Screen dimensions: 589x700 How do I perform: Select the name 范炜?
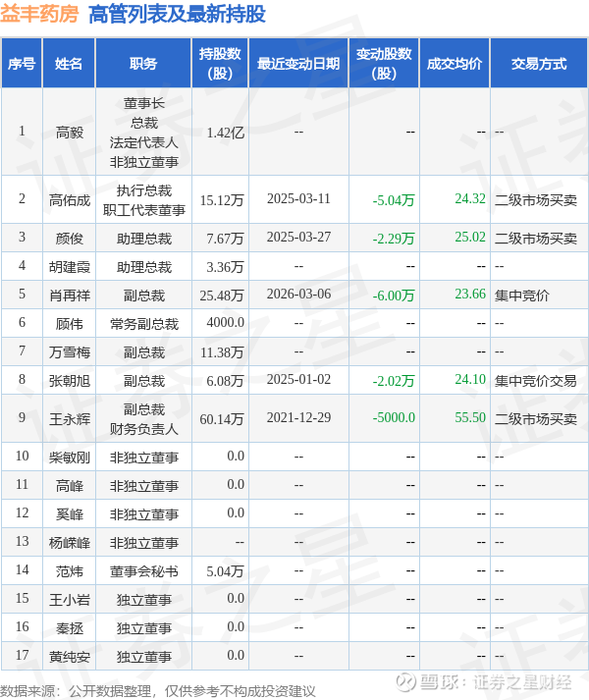[70, 571]
